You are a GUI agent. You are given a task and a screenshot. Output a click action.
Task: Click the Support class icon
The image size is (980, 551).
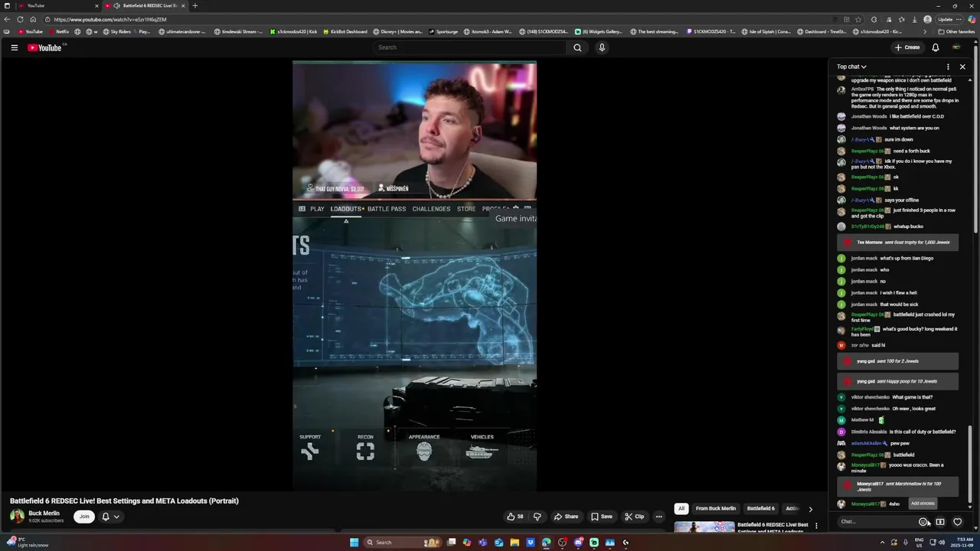click(x=310, y=452)
